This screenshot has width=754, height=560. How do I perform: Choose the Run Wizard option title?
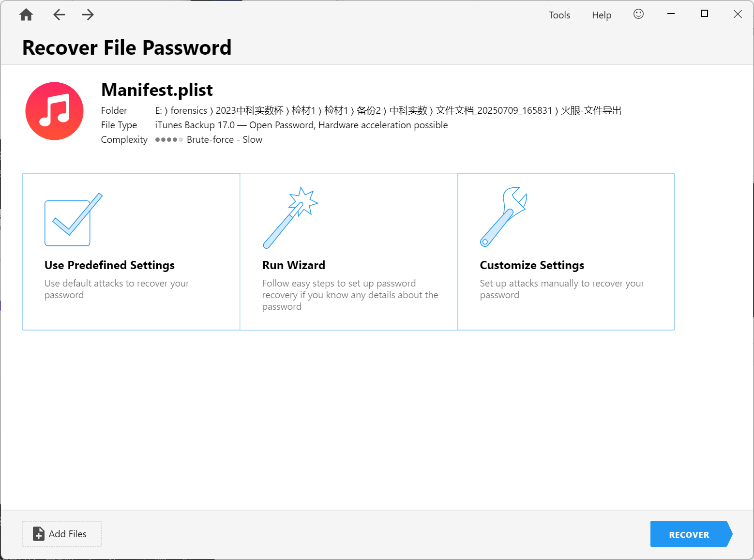click(x=293, y=265)
